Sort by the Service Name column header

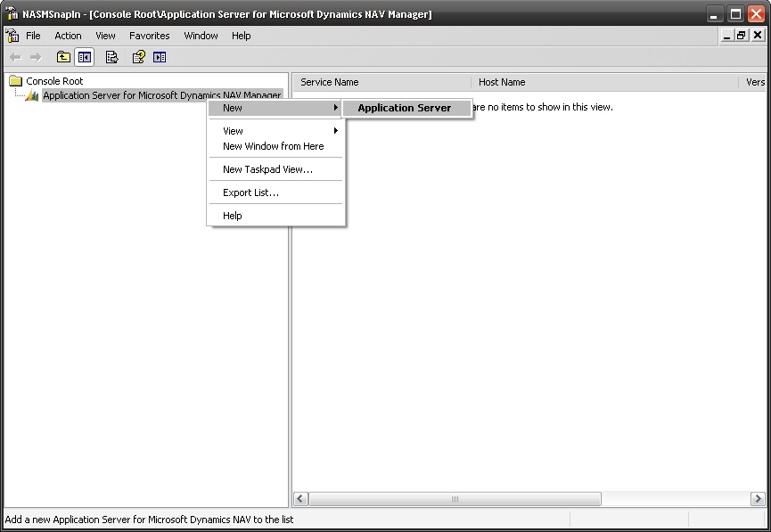(382, 82)
